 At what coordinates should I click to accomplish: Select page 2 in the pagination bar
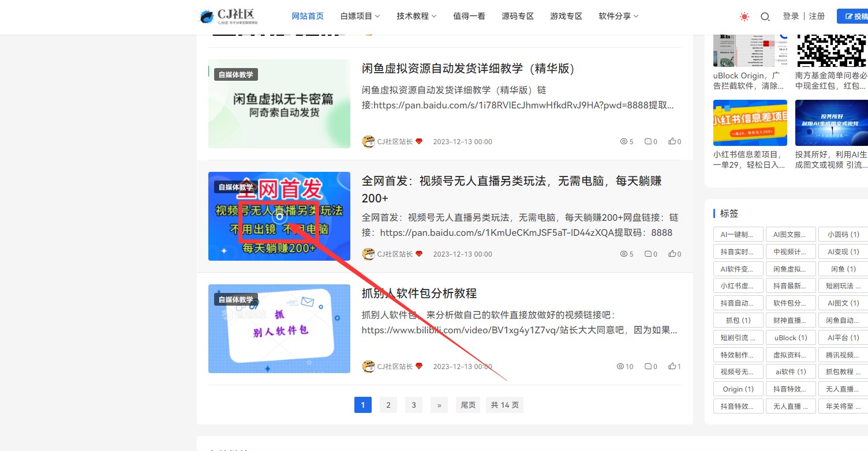(x=388, y=404)
